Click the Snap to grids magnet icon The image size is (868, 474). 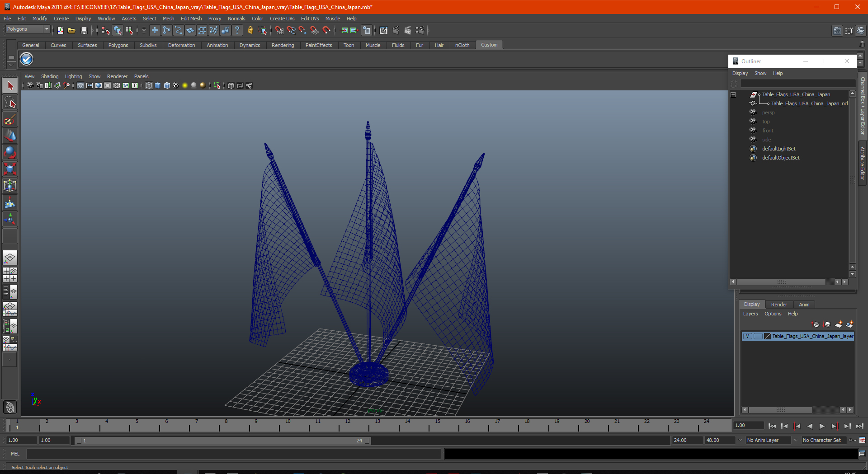(279, 30)
